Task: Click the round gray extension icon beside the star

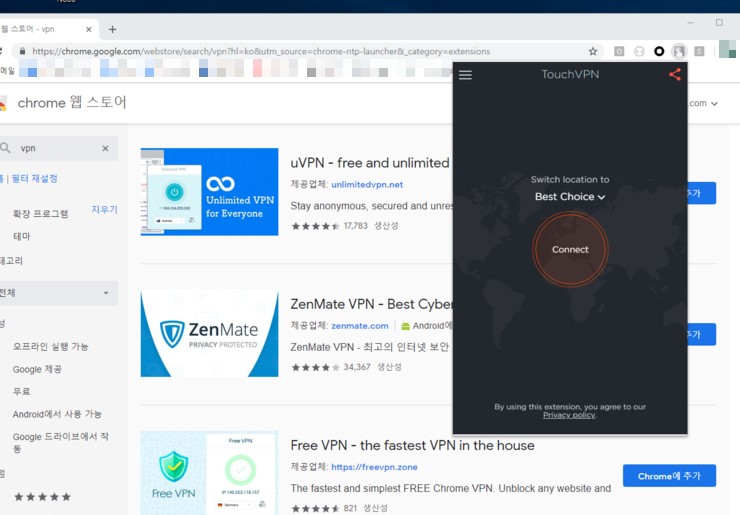Action: (639, 51)
